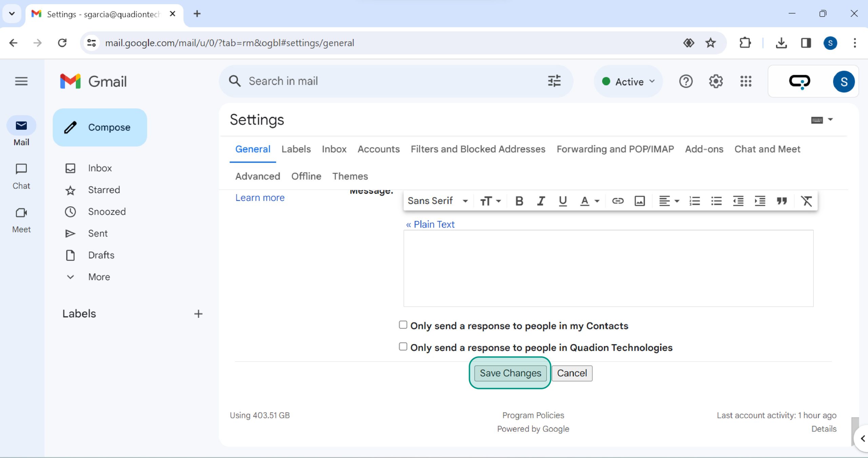Click the quote formatting icon
The image size is (868, 458).
click(782, 201)
